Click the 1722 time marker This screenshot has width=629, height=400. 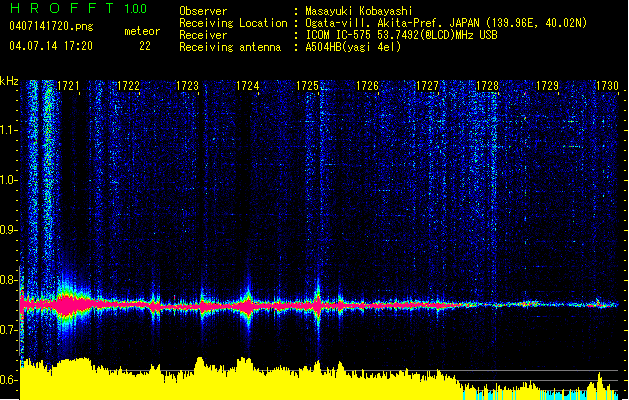pos(128,86)
